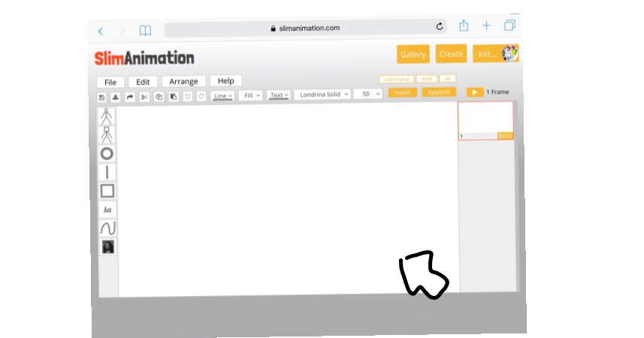Viewport: 644px width, 338px height.
Task: Go back with Safari back arrow
Action: tap(101, 32)
